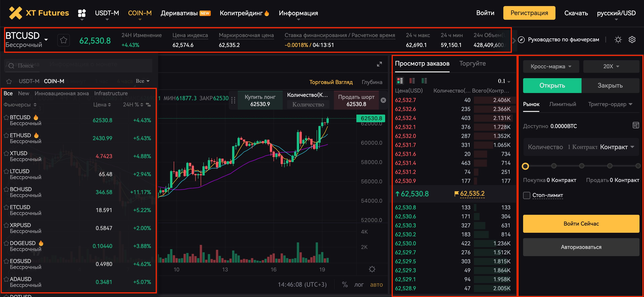Image resolution: width=644 pixels, height=297 pixels.
Task: Sort contracts by Фьючерсы name
Action: (20, 105)
